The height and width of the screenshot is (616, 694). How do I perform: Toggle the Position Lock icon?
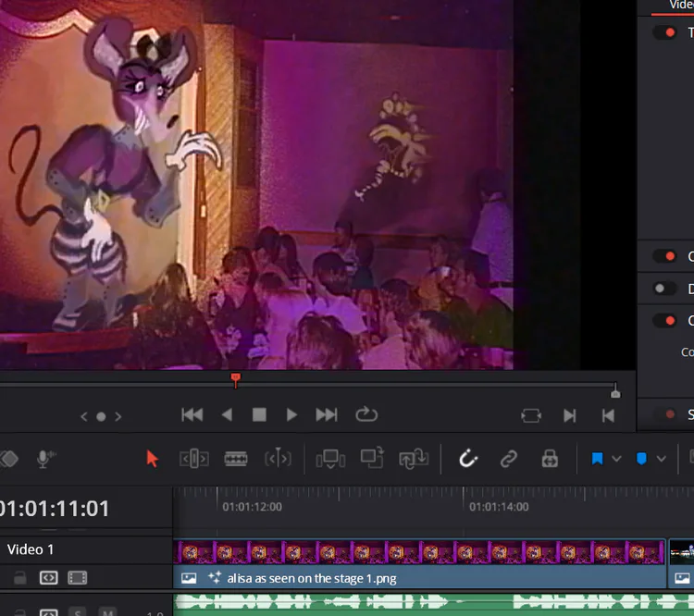[x=550, y=459]
